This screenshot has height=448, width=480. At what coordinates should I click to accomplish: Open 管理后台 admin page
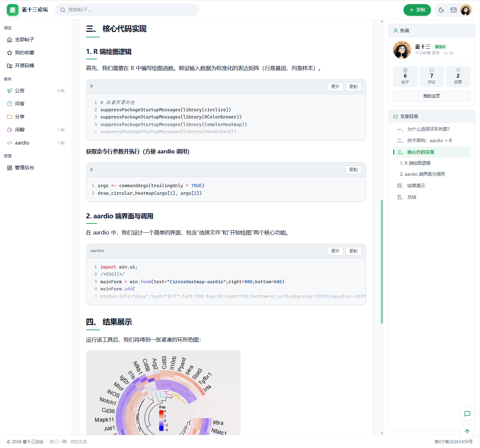pyautogui.click(x=36, y=168)
